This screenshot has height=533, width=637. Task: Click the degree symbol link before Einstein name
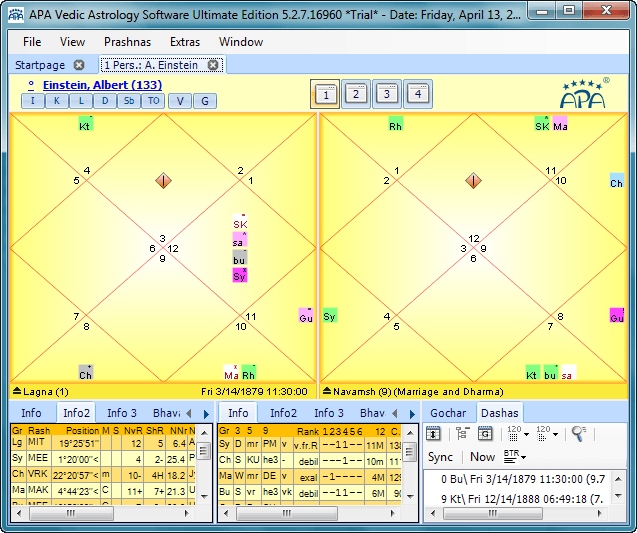pyautogui.click(x=31, y=84)
